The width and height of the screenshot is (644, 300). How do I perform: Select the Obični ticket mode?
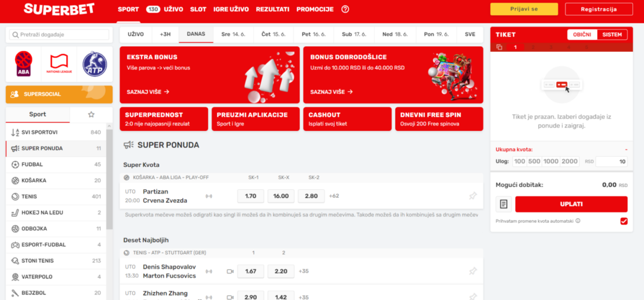click(x=582, y=35)
